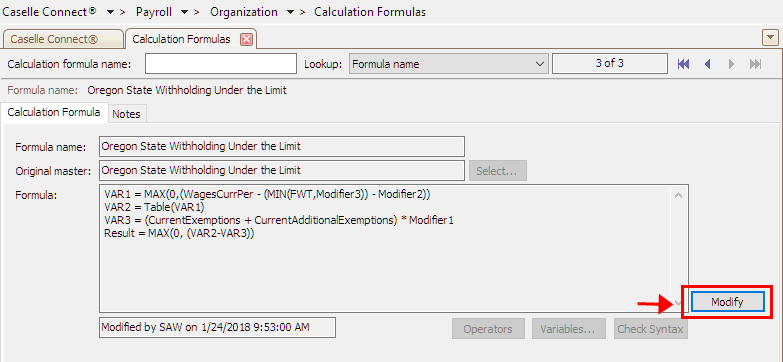
Task: Open tab list dropdown at top right
Action: pos(771,37)
